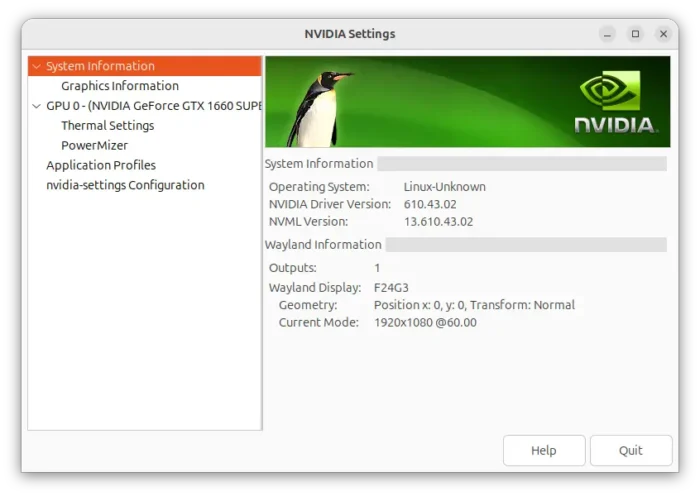Click the Operating System label

coord(319,187)
